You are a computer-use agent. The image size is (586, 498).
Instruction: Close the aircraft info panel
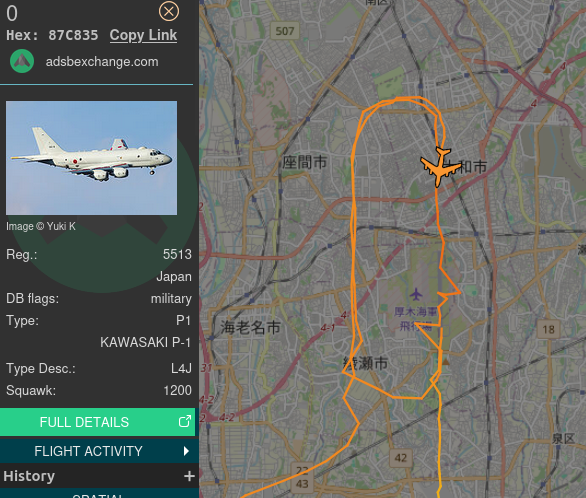pos(169,12)
